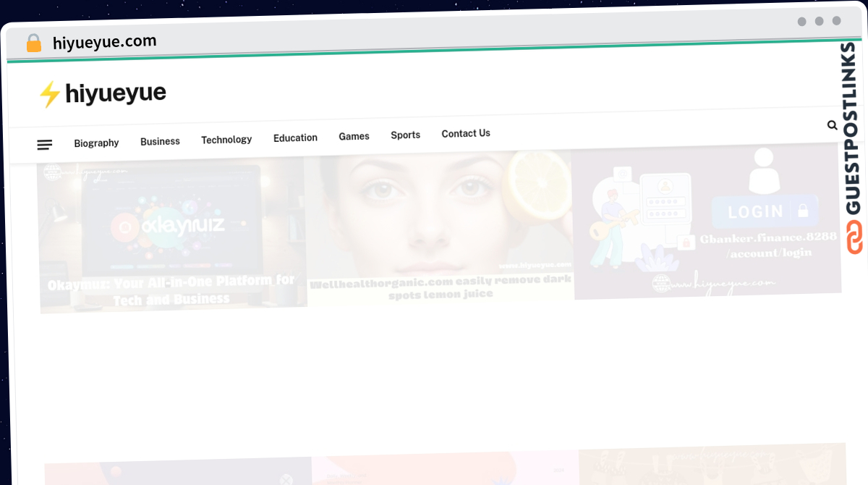Viewport: 868px width, 485px height.
Task: Navigate to Games
Action: 354,136
